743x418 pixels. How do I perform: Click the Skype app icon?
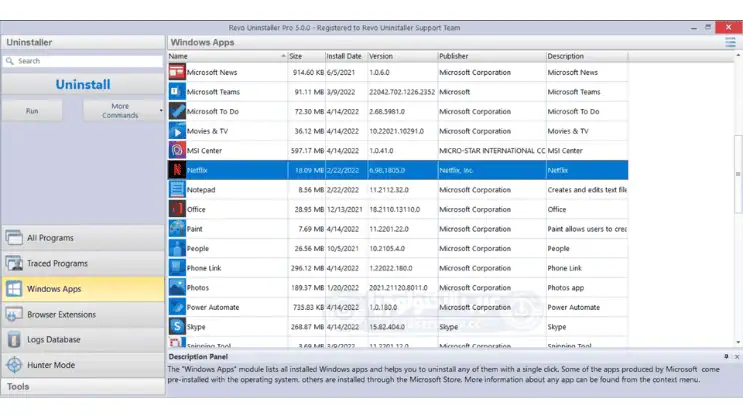tap(177, 327)
